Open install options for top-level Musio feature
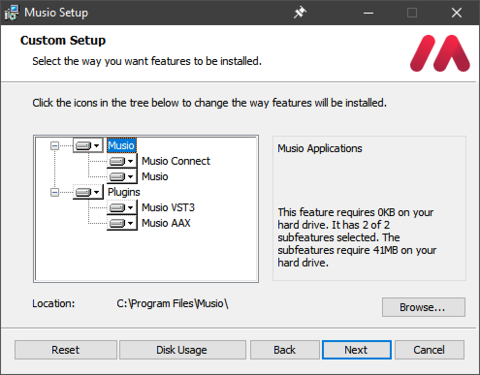Viewport: 480px width, 375px height. pos(88,146)
